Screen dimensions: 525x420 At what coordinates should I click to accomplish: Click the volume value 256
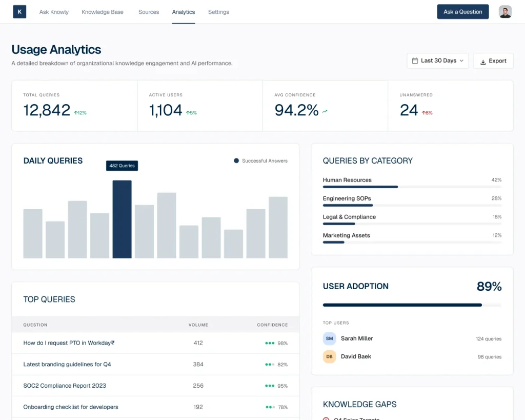198,386
